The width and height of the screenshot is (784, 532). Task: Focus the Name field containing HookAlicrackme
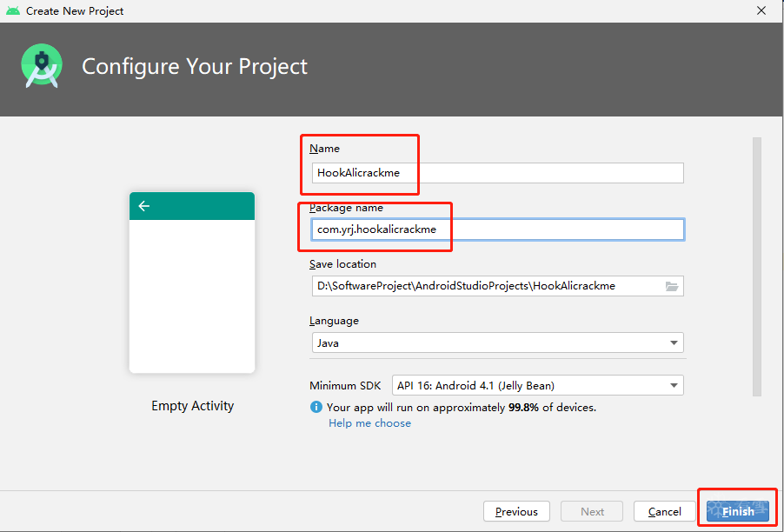click(497, 173)
